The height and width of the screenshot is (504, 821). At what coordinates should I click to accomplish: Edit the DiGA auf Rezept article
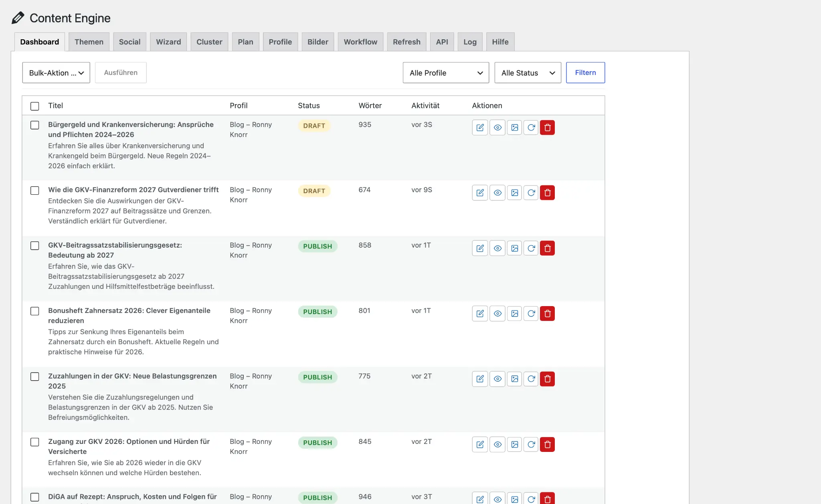pyautogui.click(x=480, y=498)
